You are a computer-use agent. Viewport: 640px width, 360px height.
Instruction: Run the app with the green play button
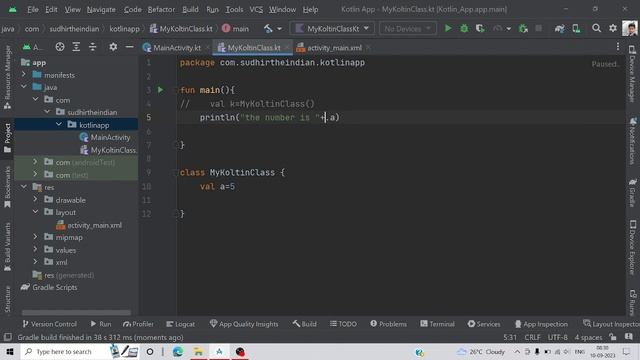[x=448, y=29]
